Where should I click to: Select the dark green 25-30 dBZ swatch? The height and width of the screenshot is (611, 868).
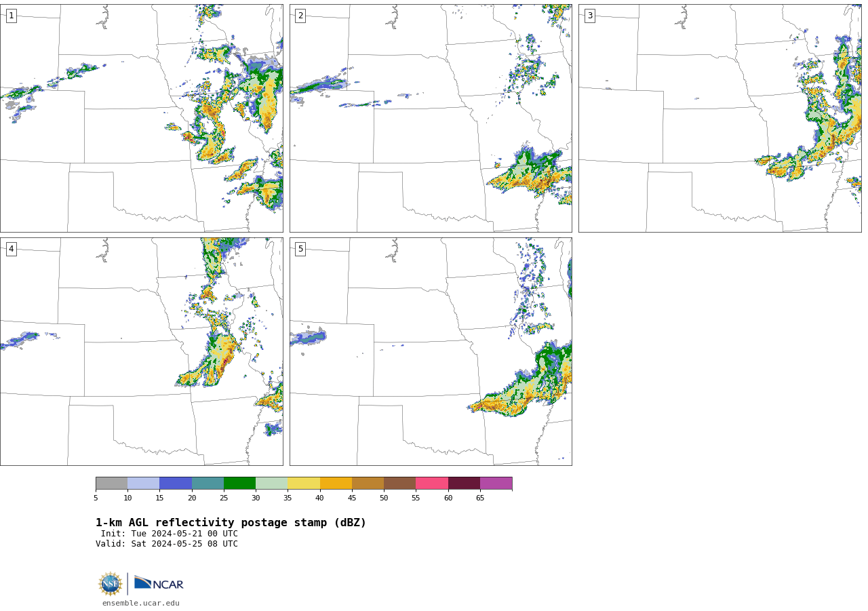point(239,484)
